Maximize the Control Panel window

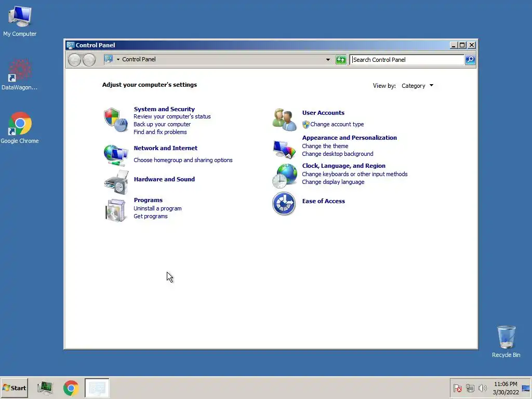(x=462, y=45)
